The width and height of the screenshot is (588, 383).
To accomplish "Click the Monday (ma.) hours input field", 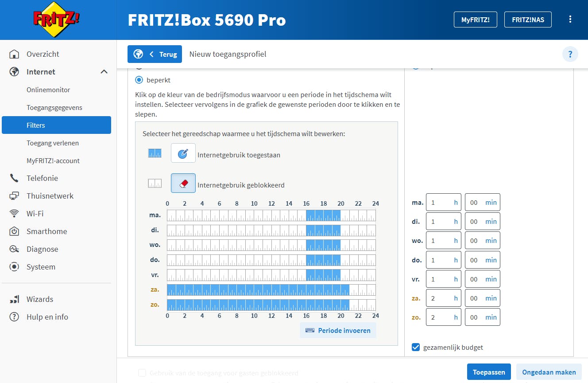I will (x=444, y=203).
